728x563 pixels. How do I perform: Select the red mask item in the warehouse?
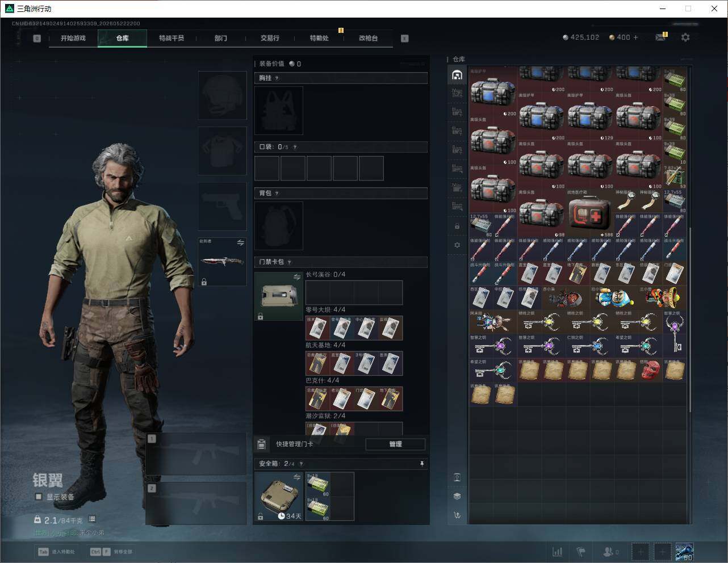point(650,369)
